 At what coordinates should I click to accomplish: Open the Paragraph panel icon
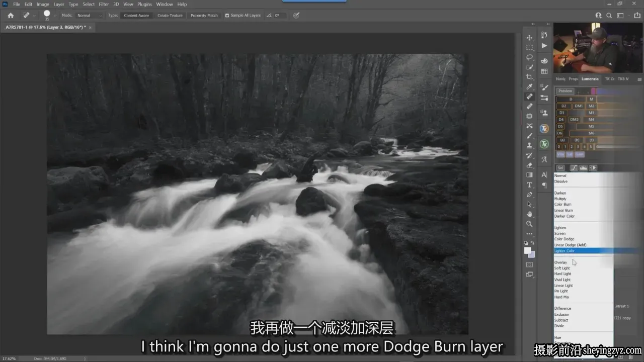click(x=544, y=186)
